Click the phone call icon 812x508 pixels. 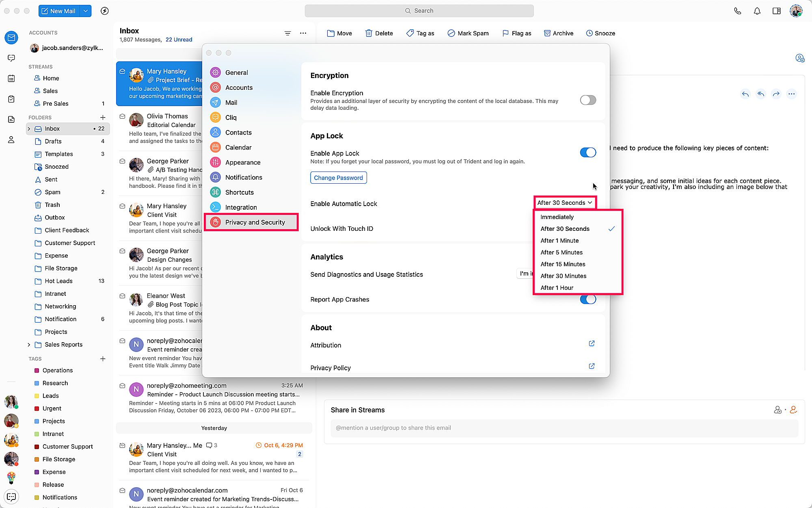click(737, 11)
